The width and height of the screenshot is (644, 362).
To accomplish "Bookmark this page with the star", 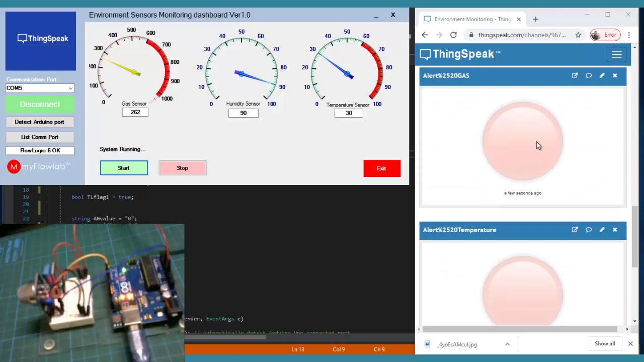I will pos(578,35).
